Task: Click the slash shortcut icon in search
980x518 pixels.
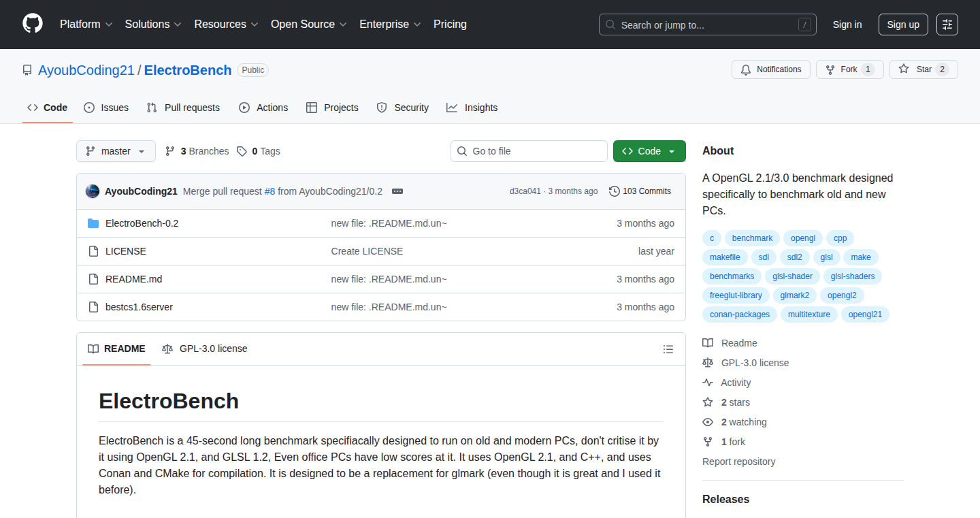Action: [804, 25]
